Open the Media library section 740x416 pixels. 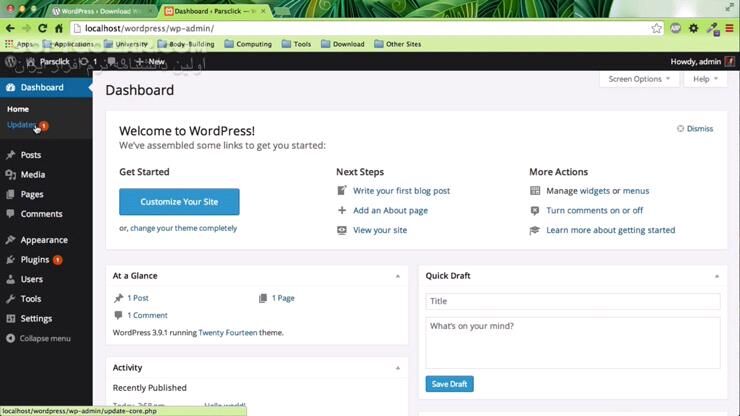[32, 175]
